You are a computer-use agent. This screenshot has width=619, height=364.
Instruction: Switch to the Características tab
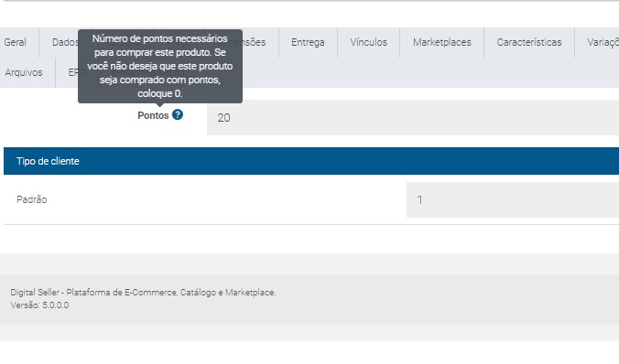529,42
